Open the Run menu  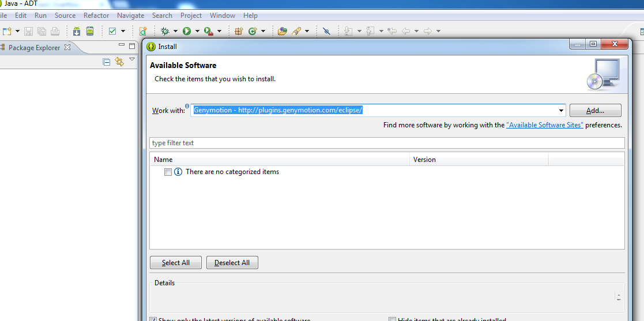(x=40, y=16)
